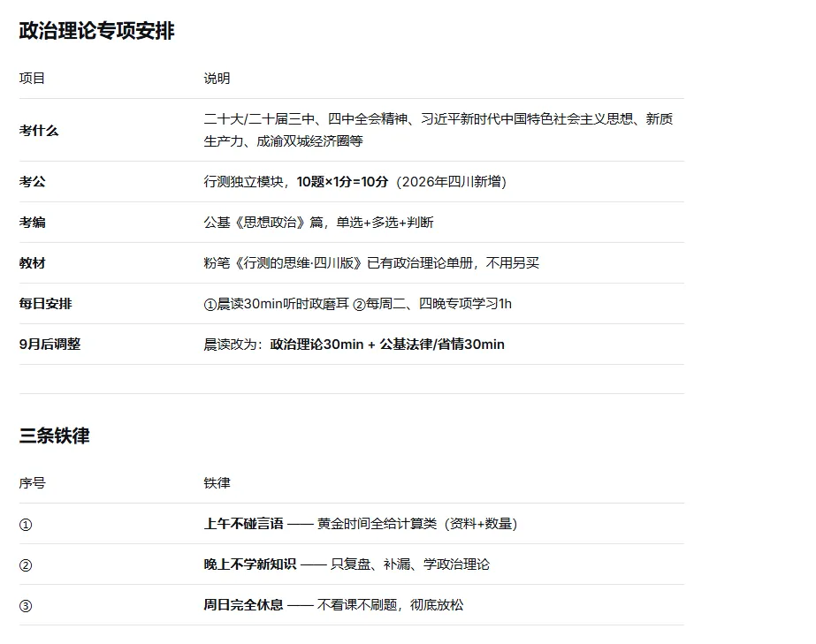Screen dimensions: 816x644
Task: Click the 9月后调整 row label
Action: [x=50, y=344]
